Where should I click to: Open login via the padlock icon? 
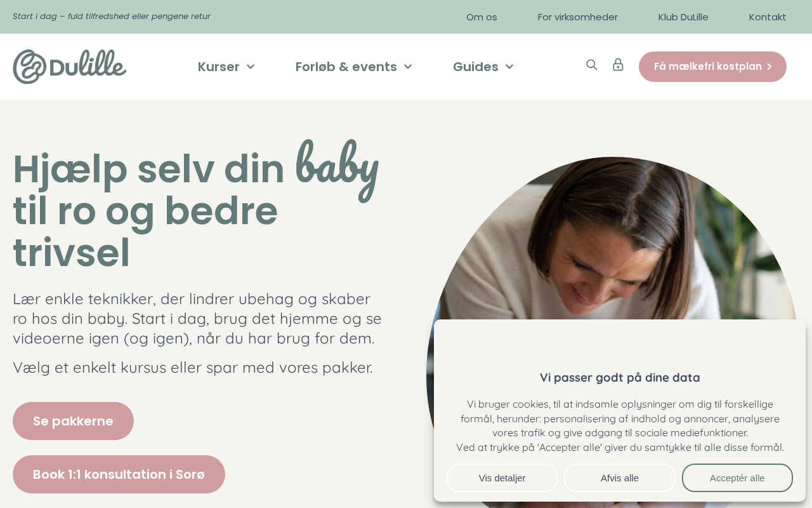(x=618, y=65)
